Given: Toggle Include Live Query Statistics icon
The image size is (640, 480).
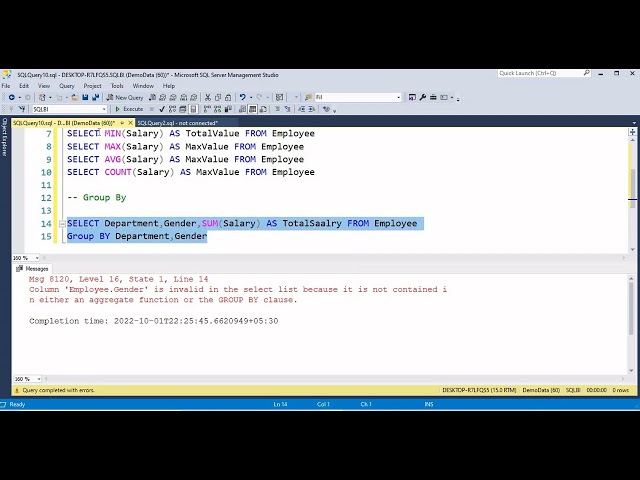Looking at the screenshot, I should (218, 109).
